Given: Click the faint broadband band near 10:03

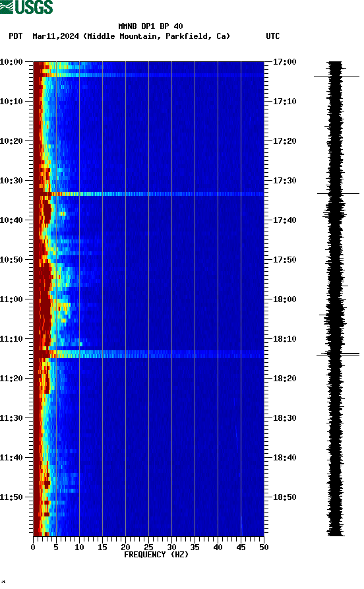Looking at the screenshot, I should [149, 75].
